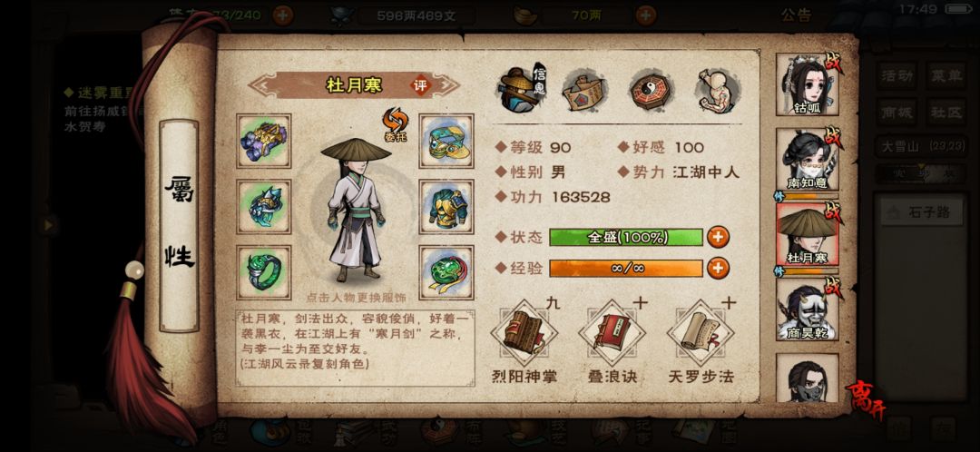
Task: Tap character figure to change costume
Action: 355,210
